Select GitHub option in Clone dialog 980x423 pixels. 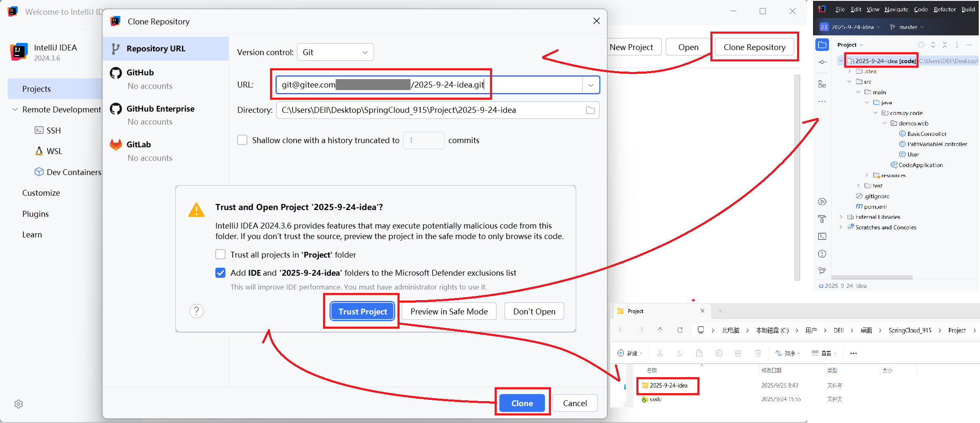166,79
